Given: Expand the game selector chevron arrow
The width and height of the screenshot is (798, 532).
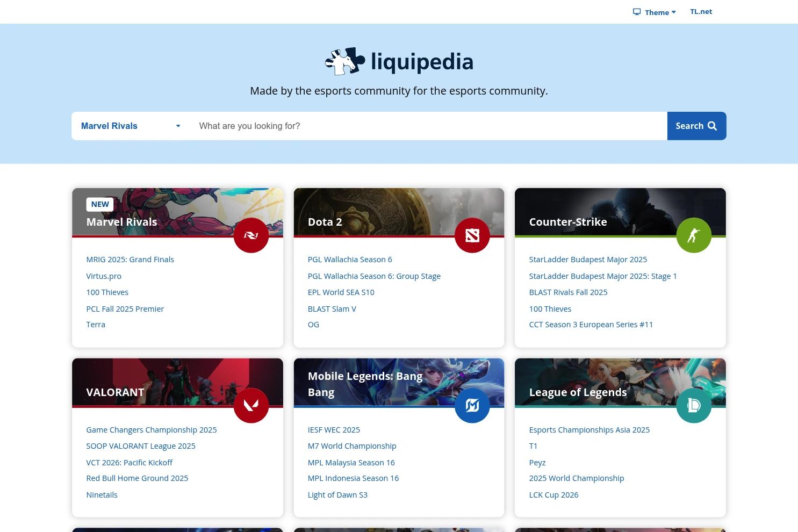Looking at the screenshot, I should [x=178, y=126].
